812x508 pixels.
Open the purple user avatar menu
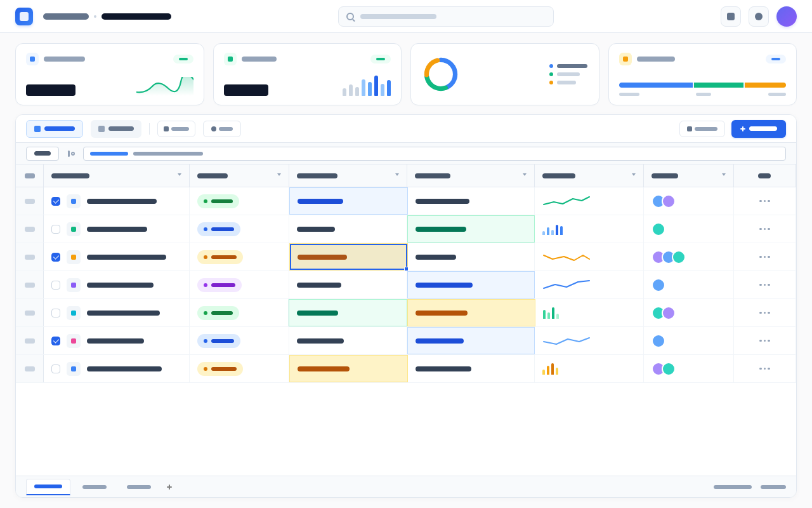pyautogui.click(x=787, y=17)
